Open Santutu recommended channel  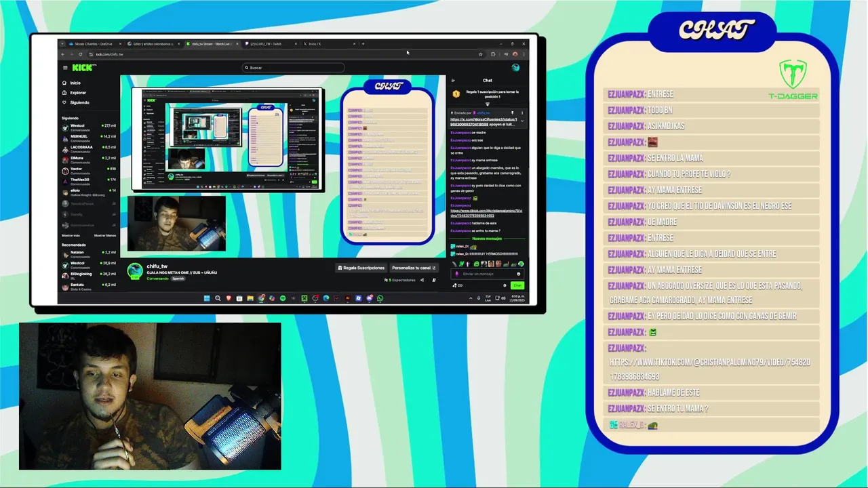coord(89,286)
